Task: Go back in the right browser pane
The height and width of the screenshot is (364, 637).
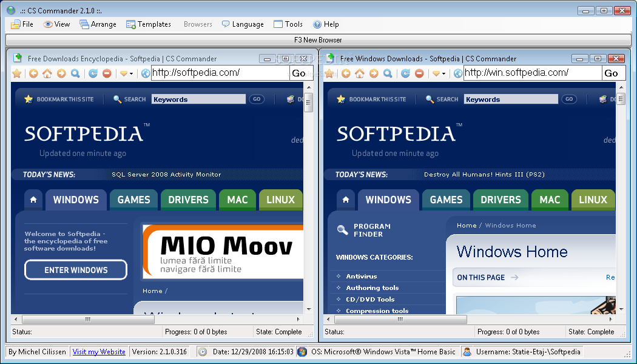Action: 346,73
